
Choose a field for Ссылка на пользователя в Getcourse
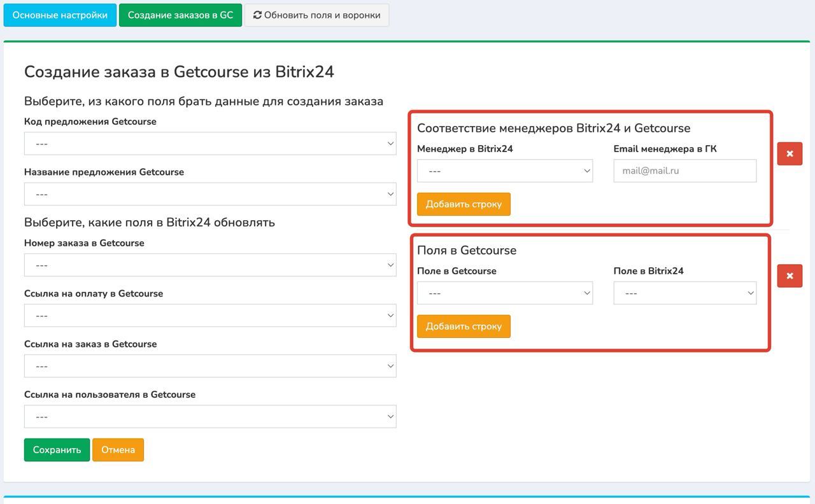(210, 417)
